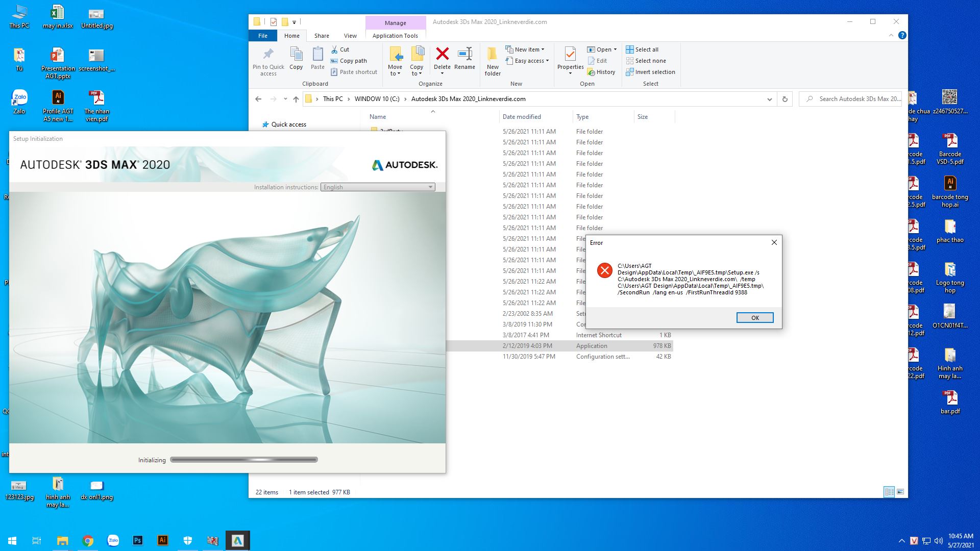Open the Application Tools tab
The height and width of the screenshot is (551, 980).
[395, 36]
